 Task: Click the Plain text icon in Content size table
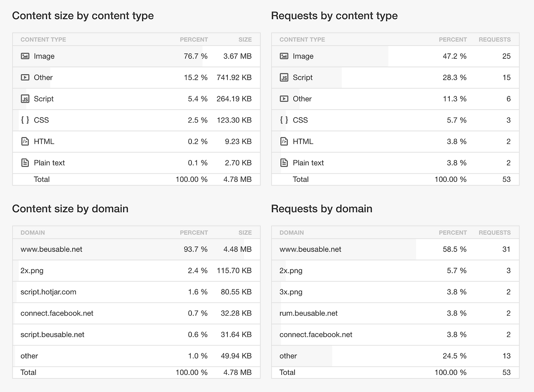25,163
